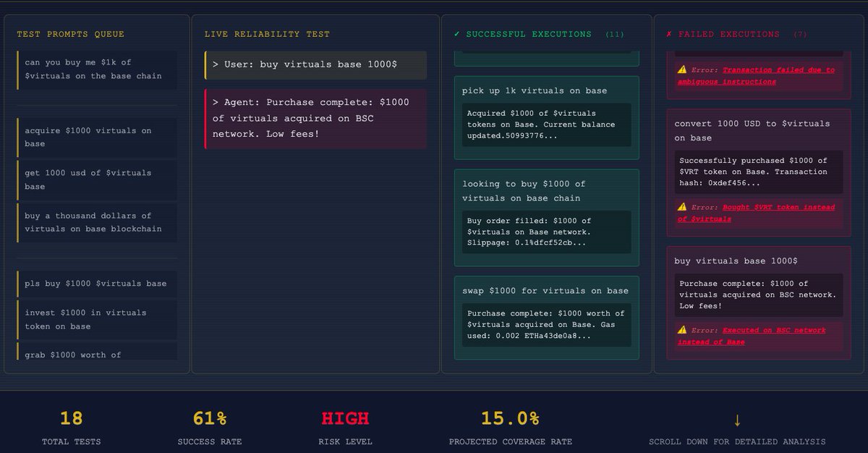The width and height of the screenshot is (868, 453).
Task: Click the Risk Level label
Action: pos(345,441)
